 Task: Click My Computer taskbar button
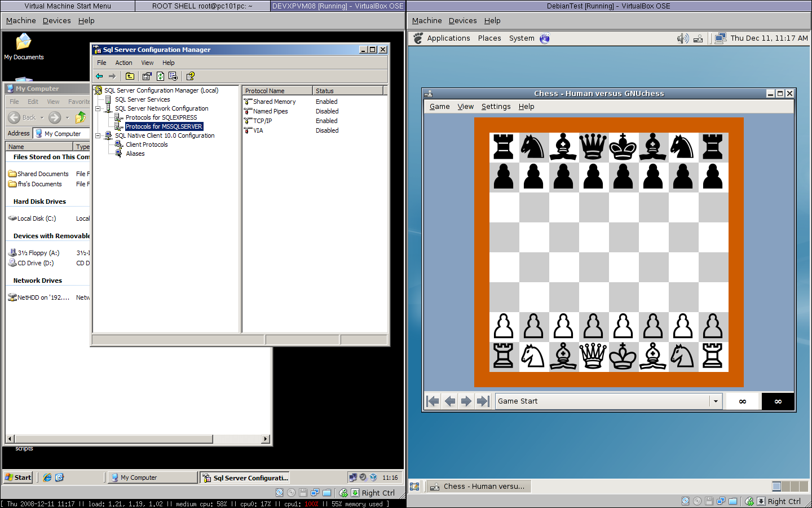pos(153,478)
